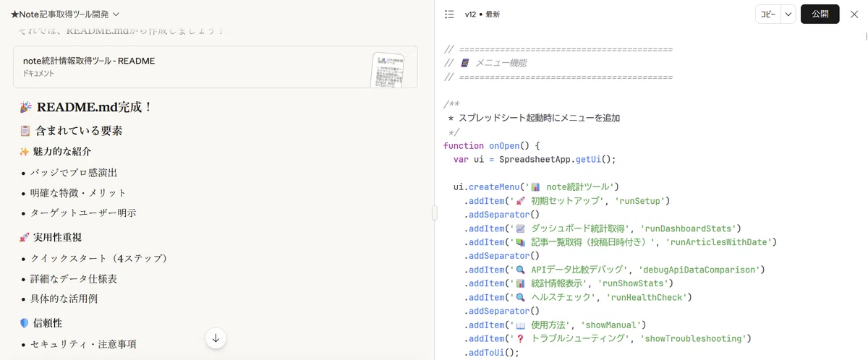
Task: Open the ★Note記事取得ツール開発 chat title dropdown
Action: [65, 14]
